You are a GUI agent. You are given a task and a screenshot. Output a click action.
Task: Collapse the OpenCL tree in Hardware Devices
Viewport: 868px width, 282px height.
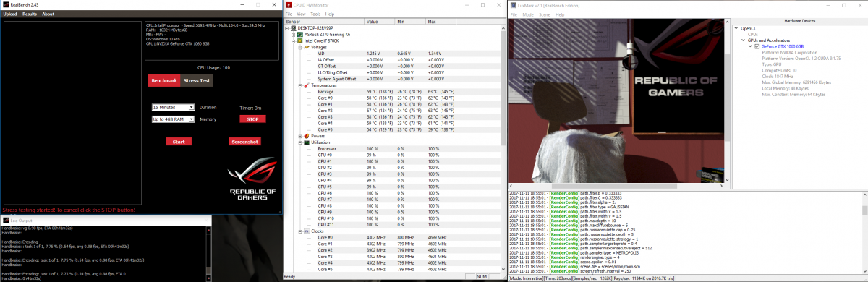point(736,28)
